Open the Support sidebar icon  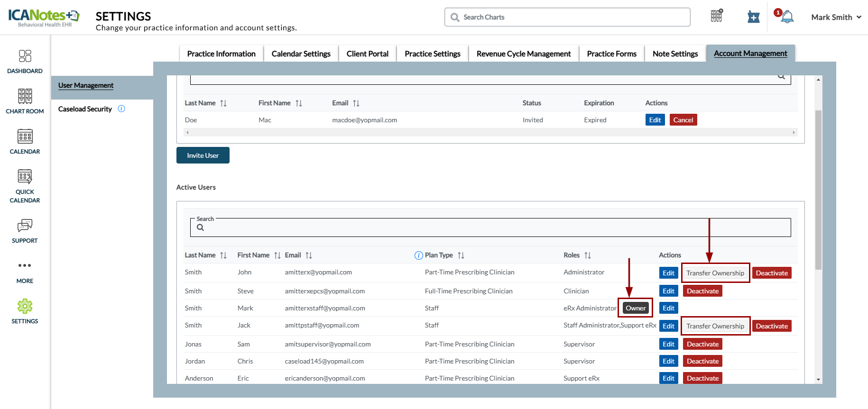25,226
